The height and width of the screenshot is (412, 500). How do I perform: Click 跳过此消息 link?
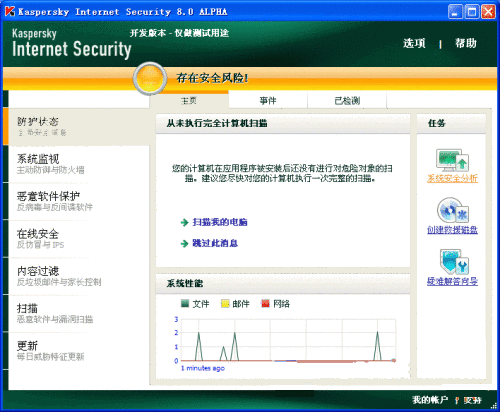[x=215, y=244]
